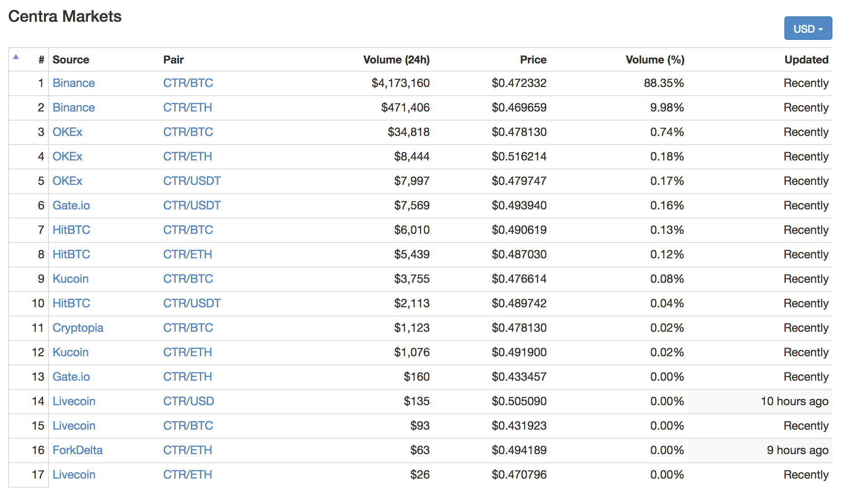The image size is (856, 504).
Task: Select the $1,123 volume cell
Action: pyautogui.click(x=412, y=328)
